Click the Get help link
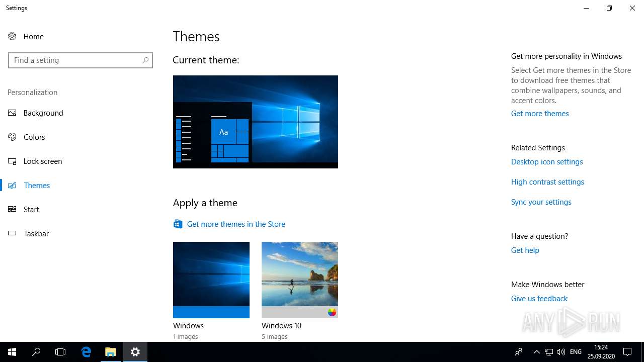 (525, 250)
